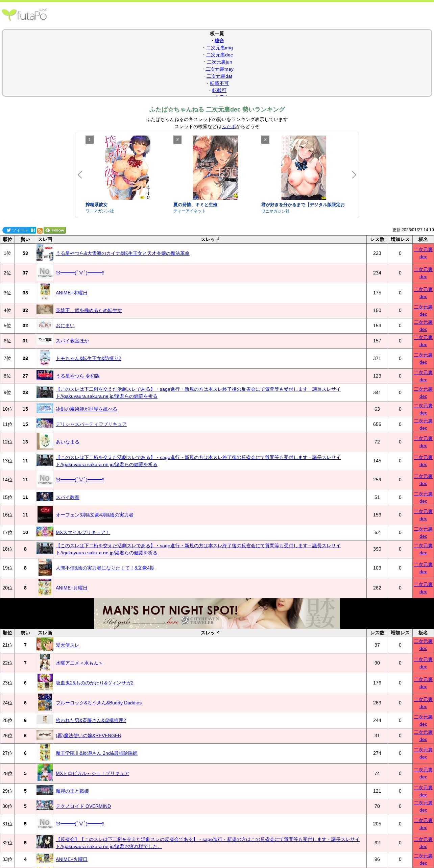This screenshot has height=868, width=434.
Task: Click the 勢い column header in top table
Action: pyautogui.click(x=25, y=239)
